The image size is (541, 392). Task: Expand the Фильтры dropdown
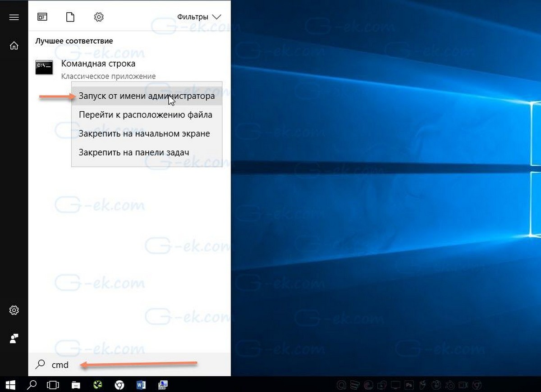[199, 17]
